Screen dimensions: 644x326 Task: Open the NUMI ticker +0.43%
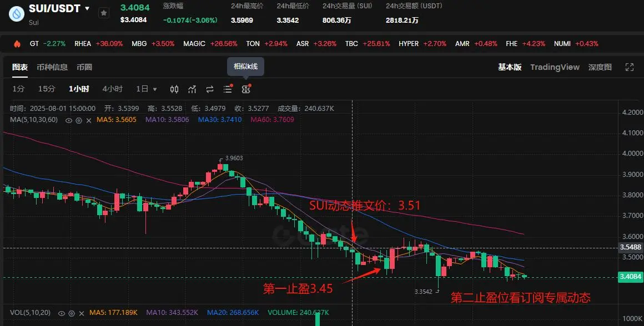pyautogui.click(x=576, y=43)
